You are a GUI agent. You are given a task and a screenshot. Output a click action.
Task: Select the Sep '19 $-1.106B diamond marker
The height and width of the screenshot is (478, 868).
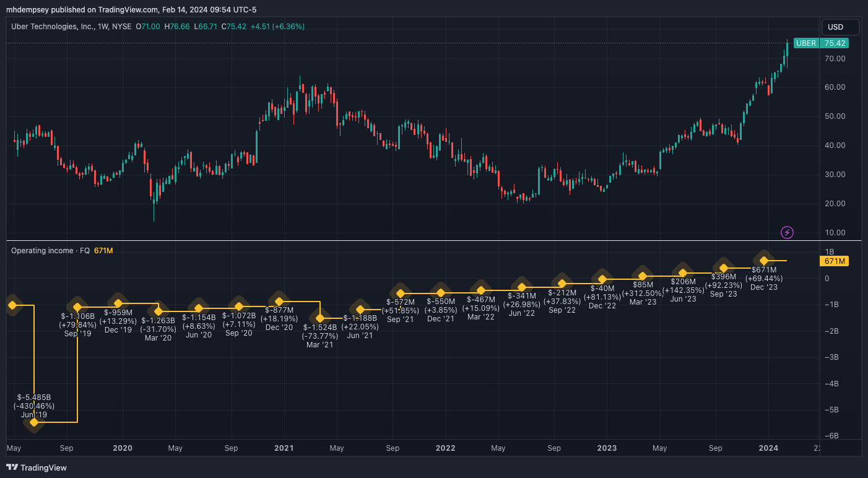tap(77, 307)
